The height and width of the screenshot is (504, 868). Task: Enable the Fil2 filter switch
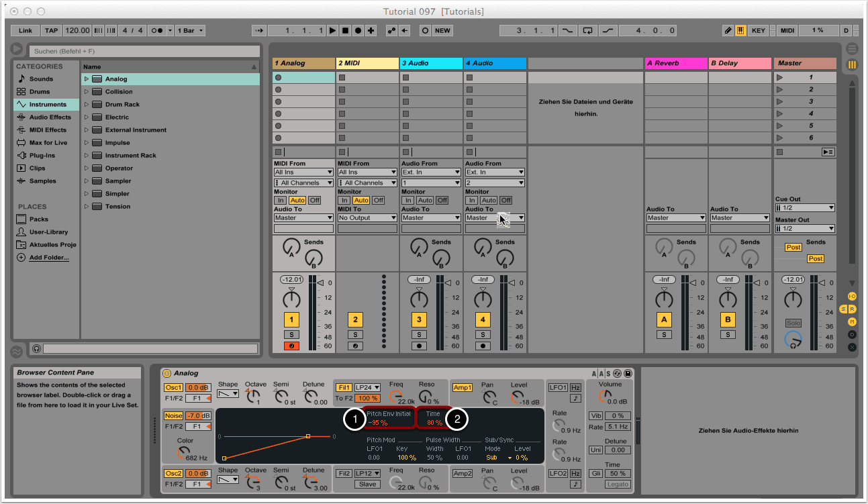344,473
